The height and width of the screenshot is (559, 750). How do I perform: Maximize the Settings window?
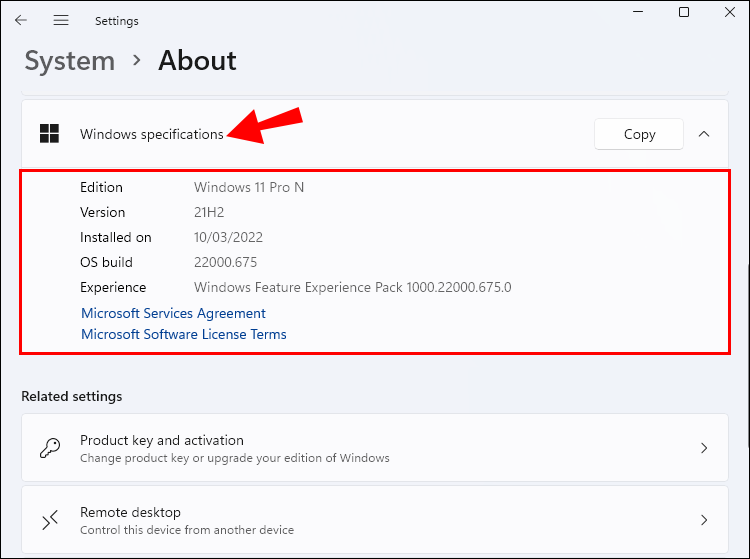point(684,13)
